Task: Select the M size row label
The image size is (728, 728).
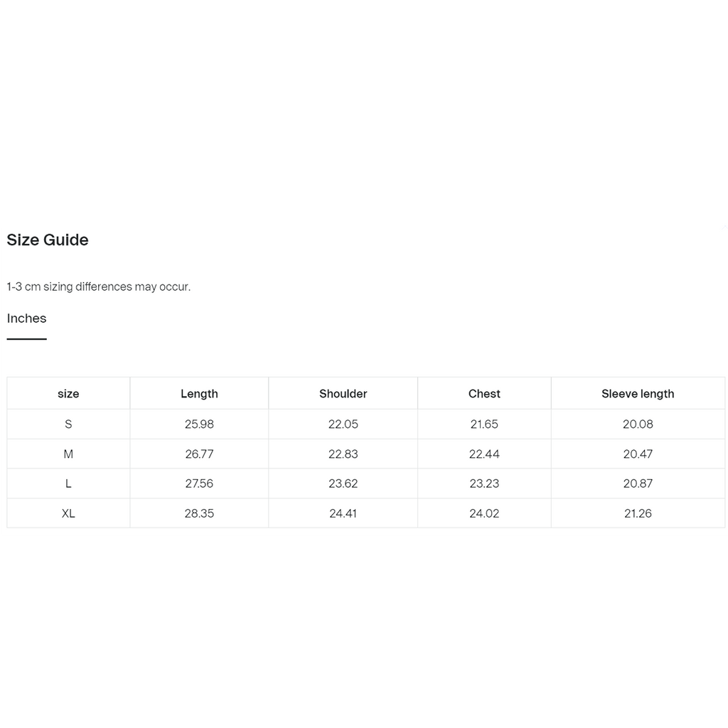Action: coord(68,454)
